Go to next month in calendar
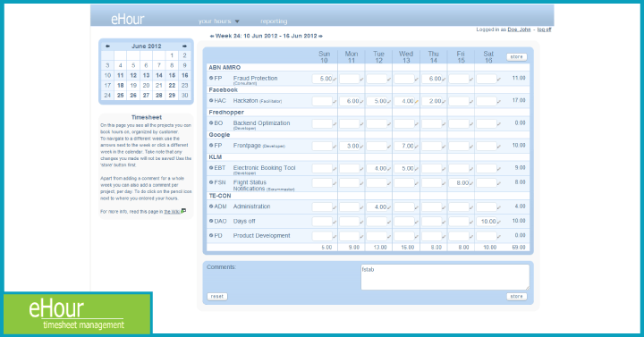644x337 pixels. (184, 46)
